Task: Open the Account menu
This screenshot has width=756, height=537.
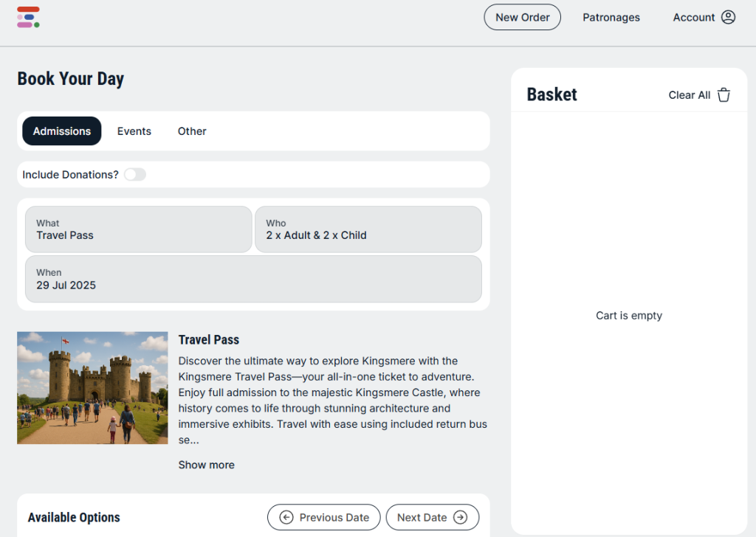Action: (x=694, y=17)
